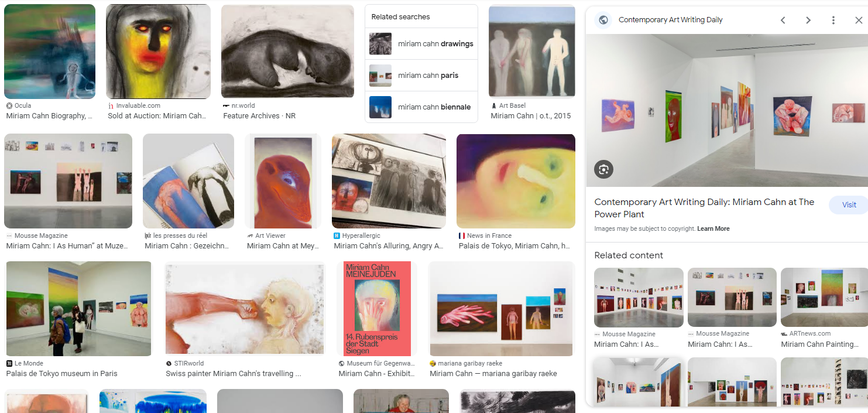Open the STIRworld Swiss painter result link
Image resolution: width=868 pixels, height=413 pixels.
click(x=234, y=373)
